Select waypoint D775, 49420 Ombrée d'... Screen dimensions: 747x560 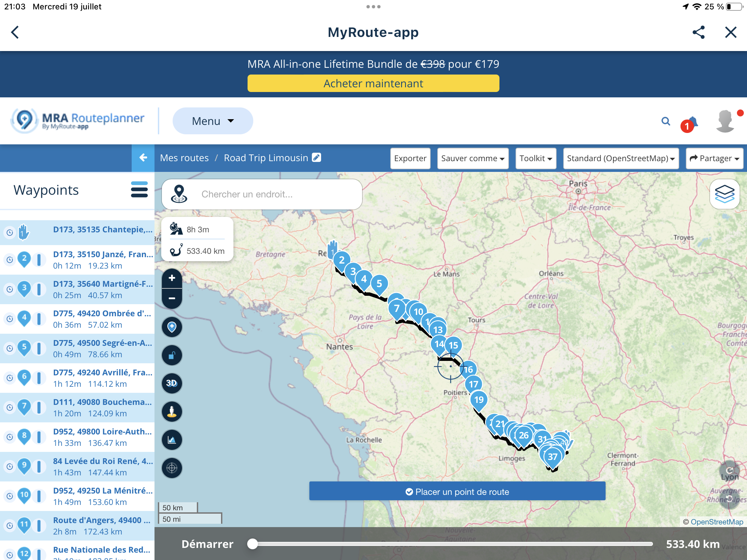click(77, 319)
